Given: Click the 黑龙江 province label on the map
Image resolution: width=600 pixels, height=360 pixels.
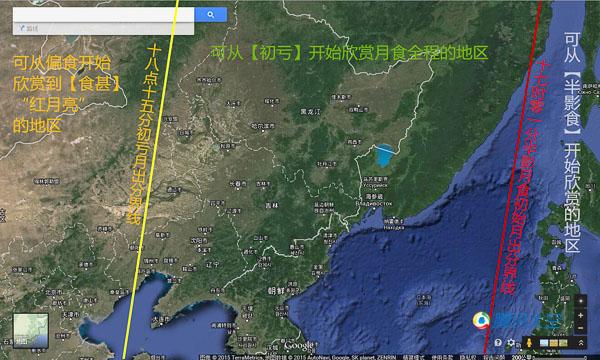Looking at the screenshot, I should [x=310, y=112].
